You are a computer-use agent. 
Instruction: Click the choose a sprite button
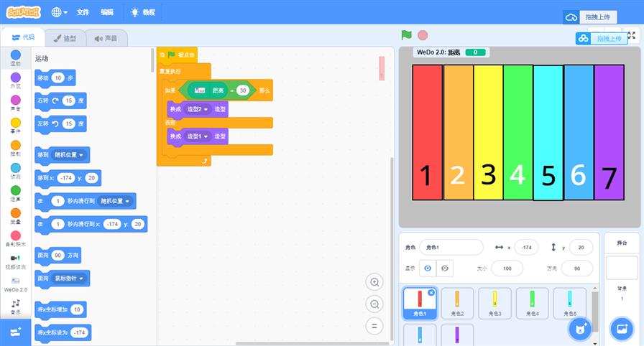pyautogui.click(x=579, y=329)
